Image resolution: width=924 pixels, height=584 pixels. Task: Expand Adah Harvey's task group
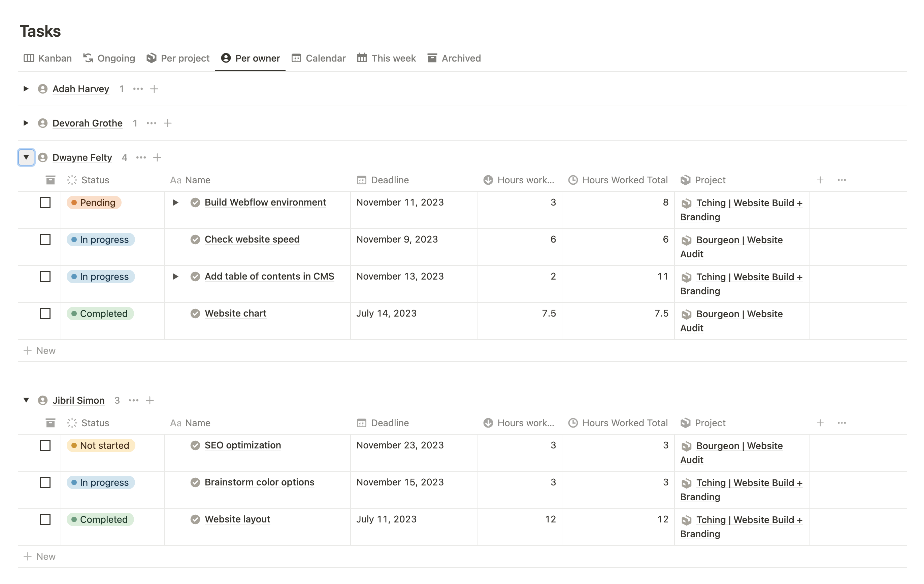pyautogui.click(x=26, y=88)
